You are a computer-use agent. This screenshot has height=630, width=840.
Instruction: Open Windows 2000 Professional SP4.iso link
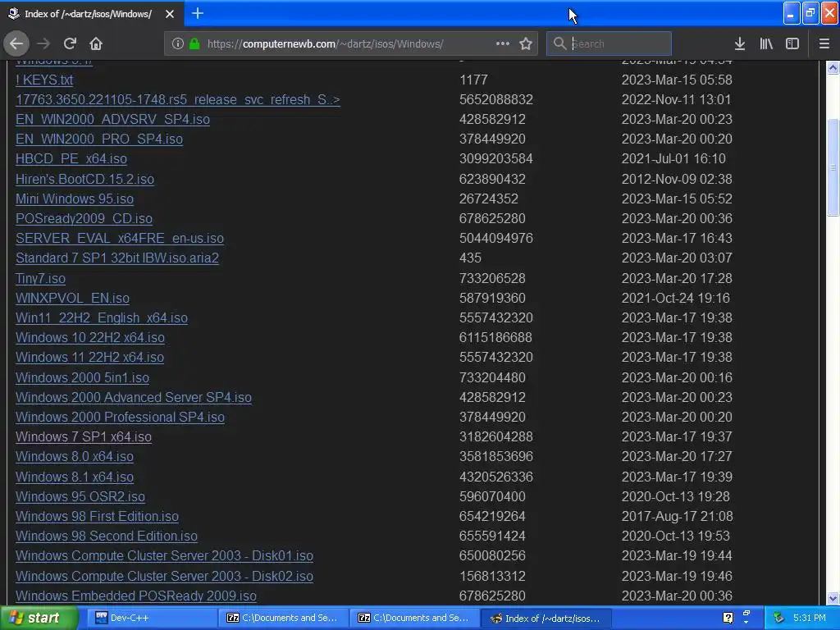(120, 418)
